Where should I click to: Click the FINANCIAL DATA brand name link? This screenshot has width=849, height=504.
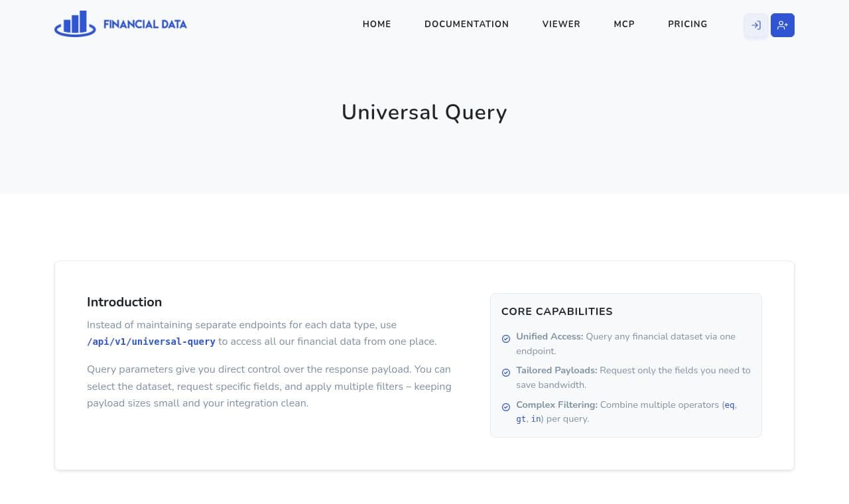point(145,25)
